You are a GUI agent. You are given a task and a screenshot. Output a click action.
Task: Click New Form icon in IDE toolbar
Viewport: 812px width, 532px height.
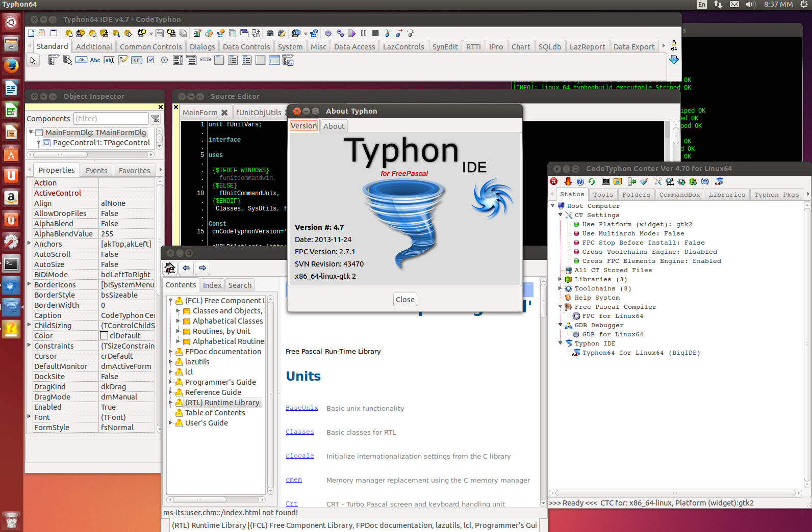tap(54, 33)
